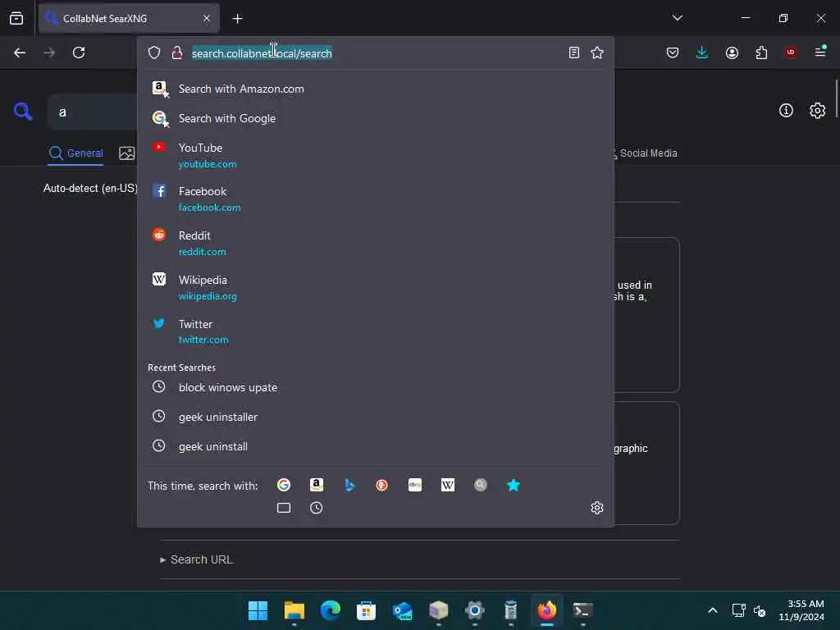Search this time with DuckDuckGo icon

381,485
